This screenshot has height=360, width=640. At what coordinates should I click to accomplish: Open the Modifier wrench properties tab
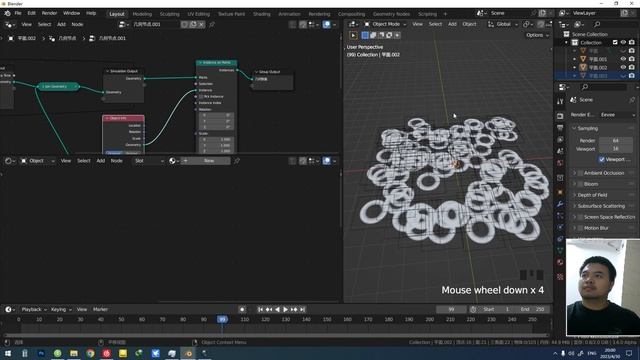(560, 204)
